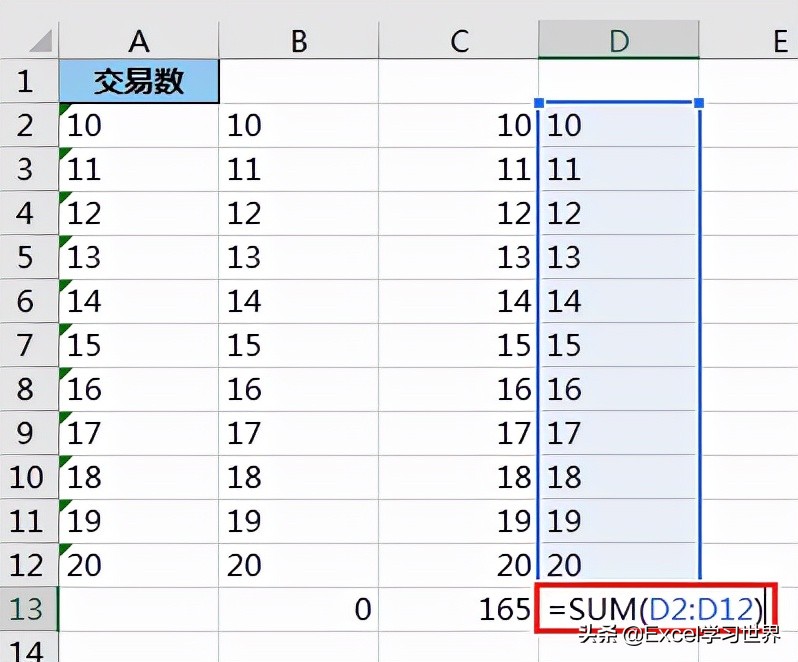The image size is (798, 662).
Task: Select row 3 header
Action: [x=29, y=169]
